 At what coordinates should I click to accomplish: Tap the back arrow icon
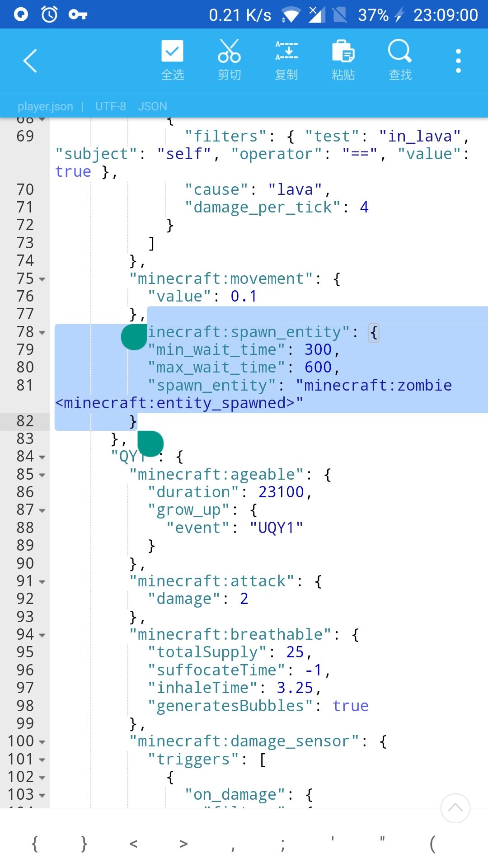click(x=30, y=61)
